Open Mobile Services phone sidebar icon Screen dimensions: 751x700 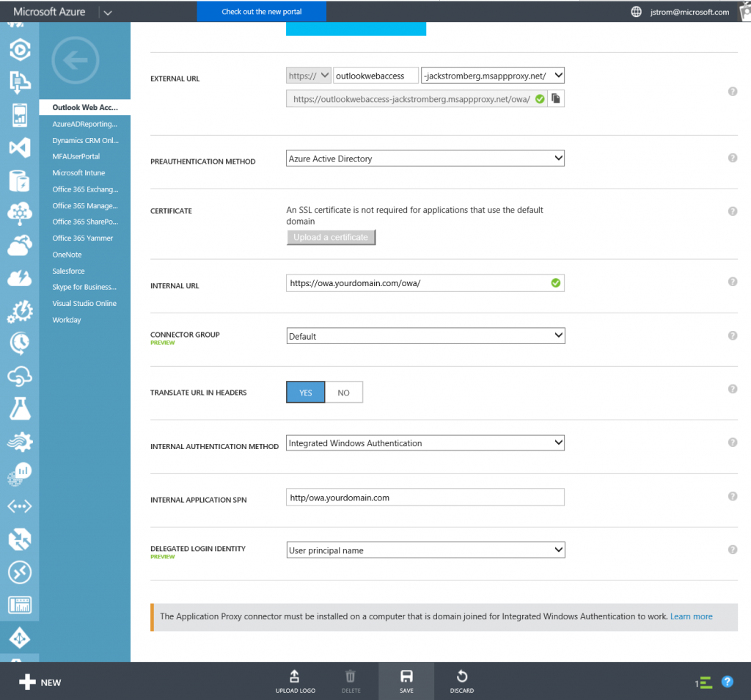(x=19, y=114)
